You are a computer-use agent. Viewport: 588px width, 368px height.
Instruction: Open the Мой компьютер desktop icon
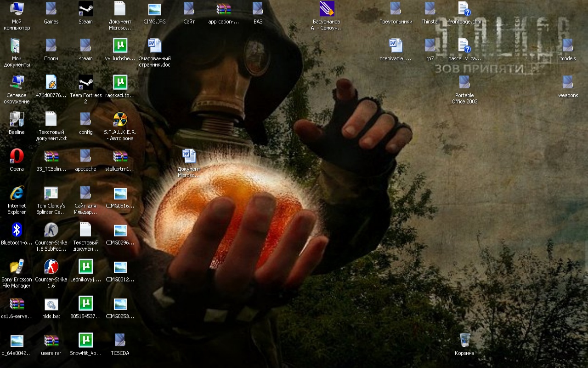click(17, 8)
